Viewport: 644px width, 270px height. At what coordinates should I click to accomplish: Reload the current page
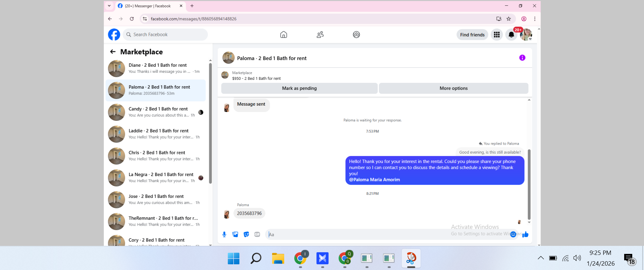click(132, 19)
